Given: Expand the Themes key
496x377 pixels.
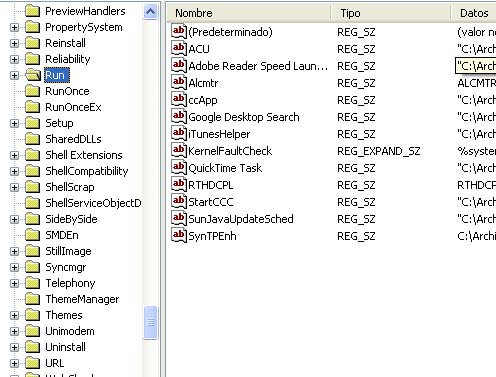Looking at the screenshot, I should point(14,315).
